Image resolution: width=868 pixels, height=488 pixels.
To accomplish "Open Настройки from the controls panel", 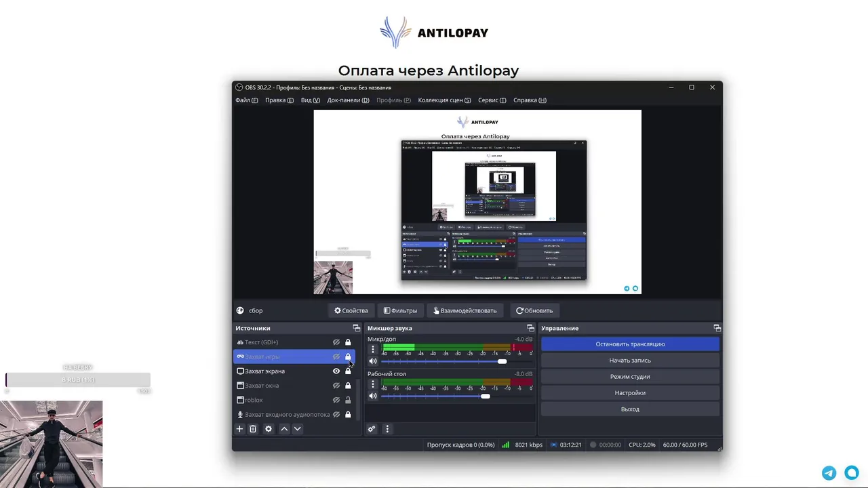I will point(630,393).
